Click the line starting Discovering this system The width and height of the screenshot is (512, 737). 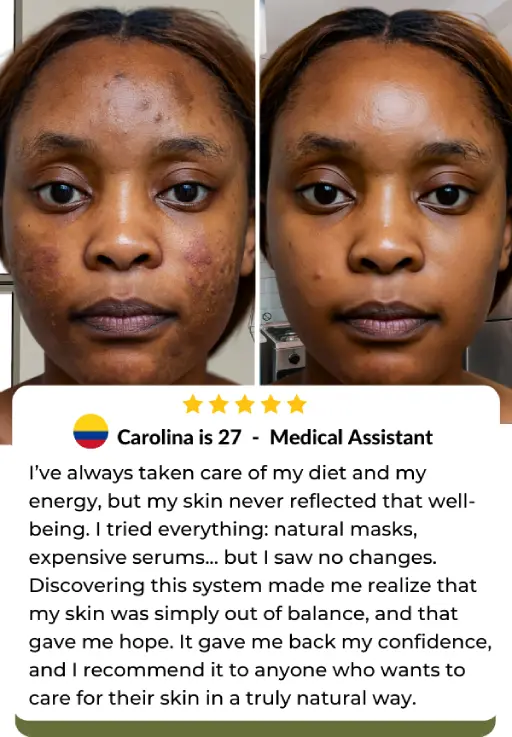(253, 586)
